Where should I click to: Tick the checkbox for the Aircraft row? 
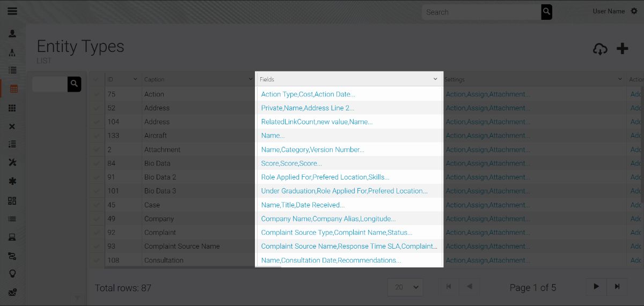(x=97, y=136)
